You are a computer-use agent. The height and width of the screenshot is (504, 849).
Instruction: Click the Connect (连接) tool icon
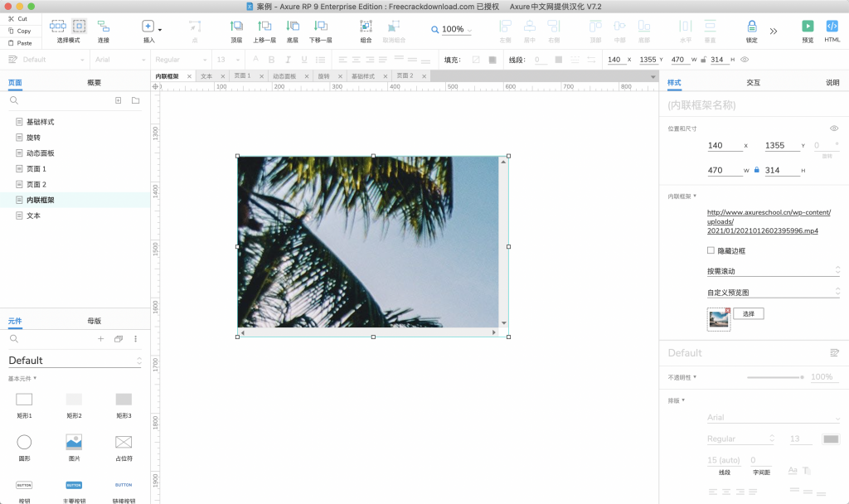click(x=103, y=27)
